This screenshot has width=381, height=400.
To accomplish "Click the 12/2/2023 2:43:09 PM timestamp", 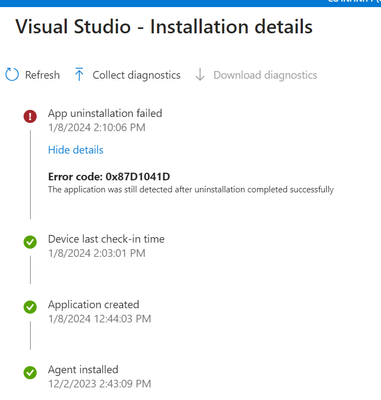I will (100, 384).
